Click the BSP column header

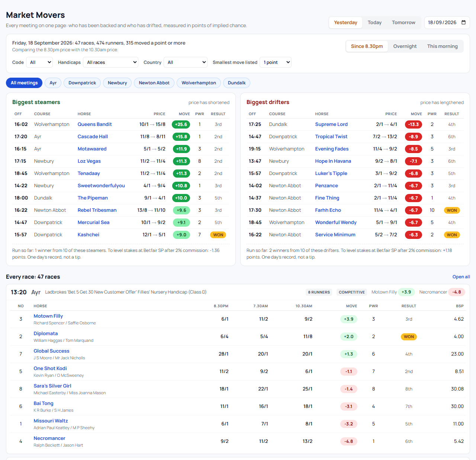click(x=460, y=306)
